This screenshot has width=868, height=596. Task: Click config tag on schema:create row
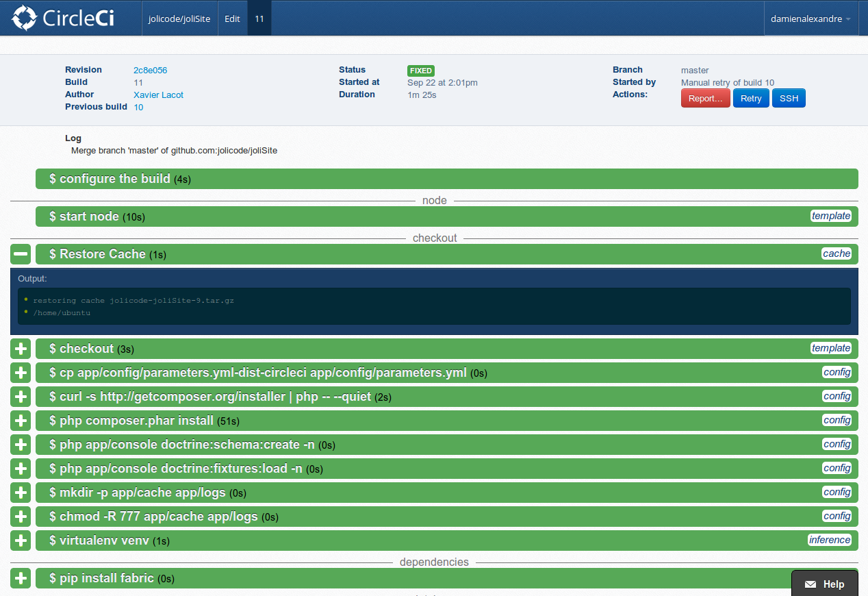pos(837,444)
